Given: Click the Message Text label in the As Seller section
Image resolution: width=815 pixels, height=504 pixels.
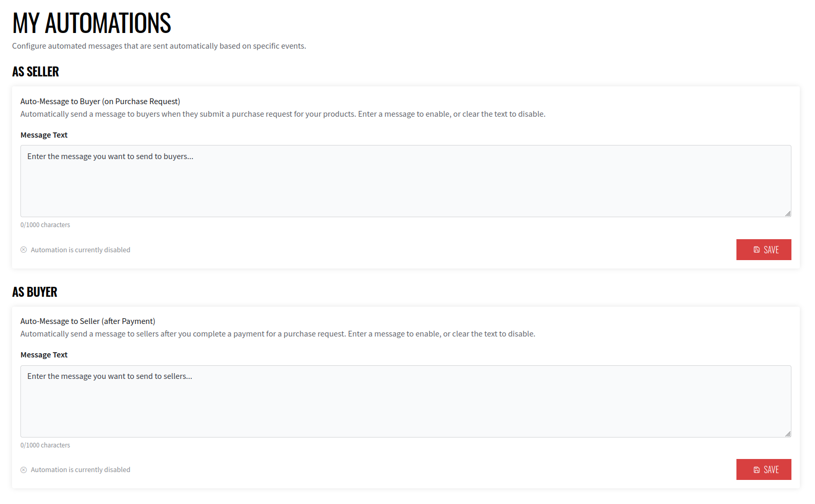Looking at the screenshot, I should coord(44,135).
